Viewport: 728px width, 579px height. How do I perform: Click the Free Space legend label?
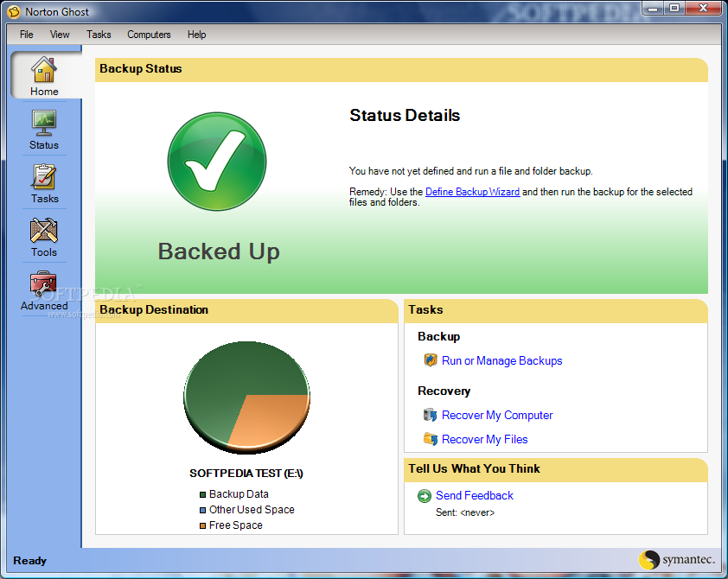235,525
